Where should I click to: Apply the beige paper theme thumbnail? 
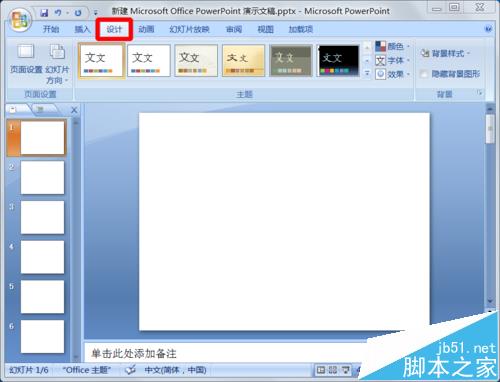196,61
